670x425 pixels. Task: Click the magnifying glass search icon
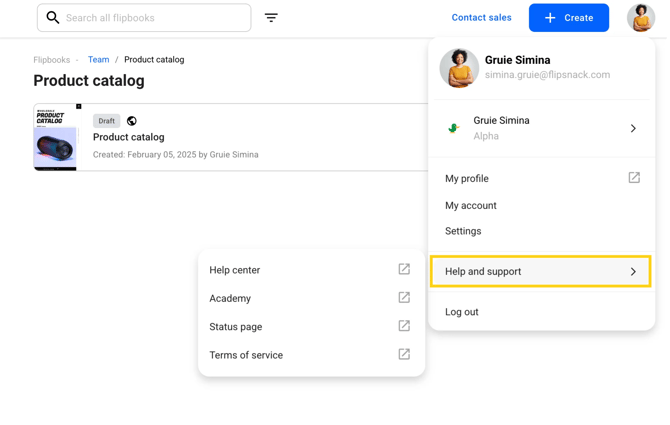click(53, 18)
